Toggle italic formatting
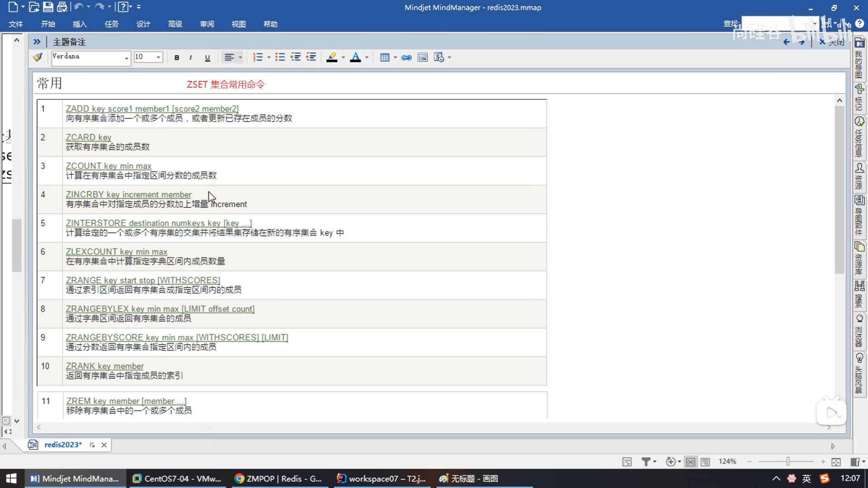 [191, 57]
